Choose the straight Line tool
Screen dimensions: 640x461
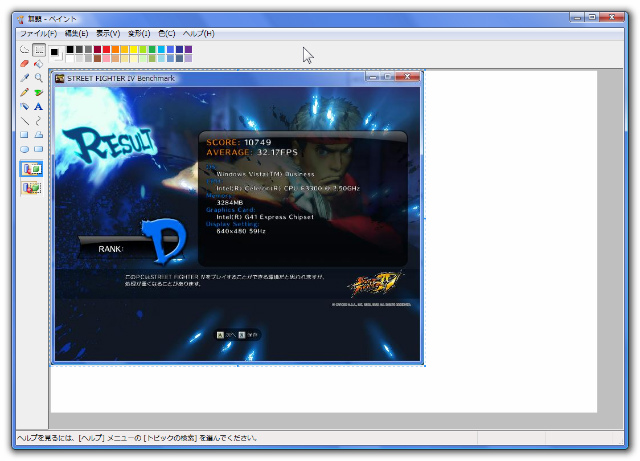pyautogui.click(x=24, y=121)
